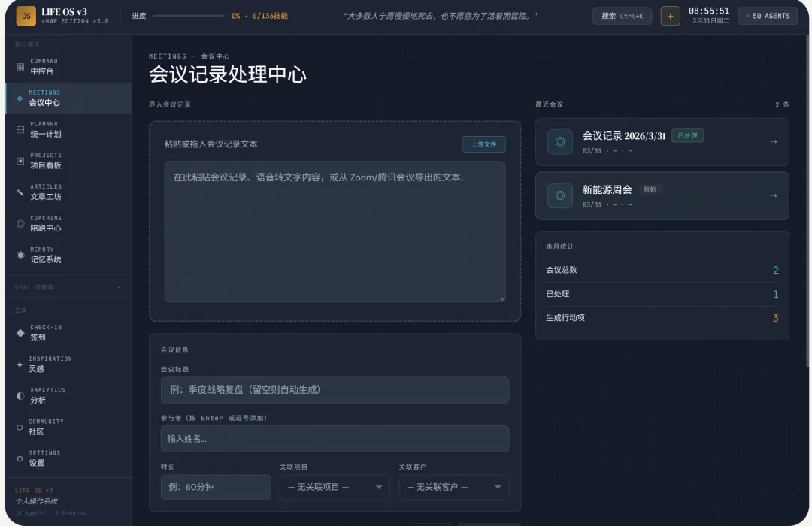Click the 已处理 status tag

pos(687,136)
